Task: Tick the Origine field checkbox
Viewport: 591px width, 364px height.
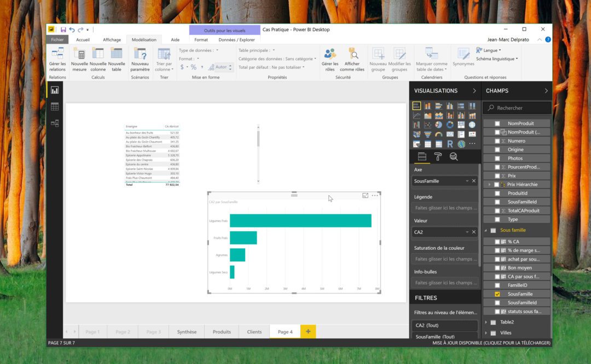Action: point(497,150)
